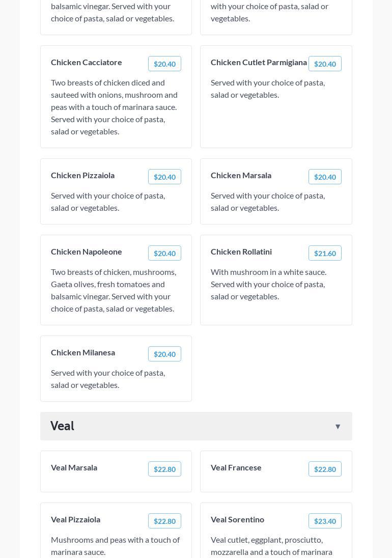Click Veal Francese price button
The image size is (392, 558).
click(325, 469)
